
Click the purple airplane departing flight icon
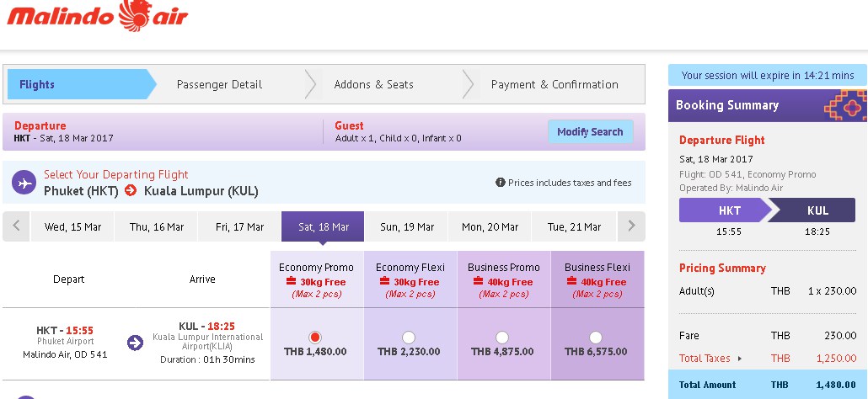(x=24, y=183)
